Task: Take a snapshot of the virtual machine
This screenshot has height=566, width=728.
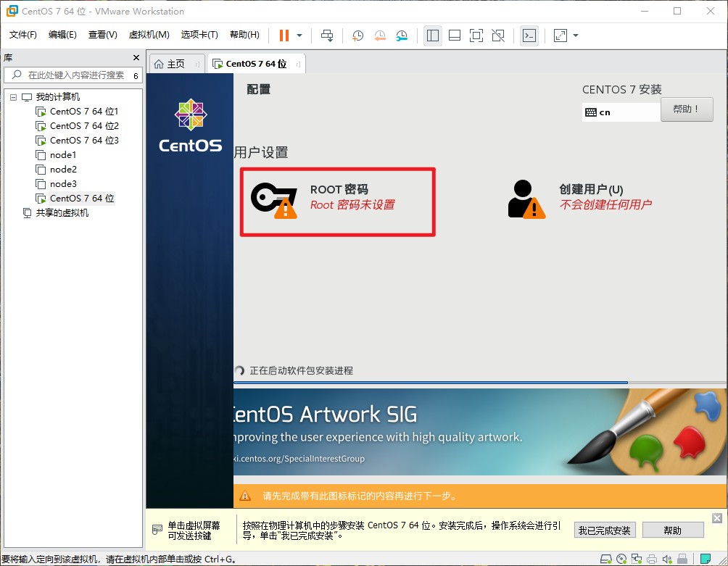Action: tap(357, 36)
